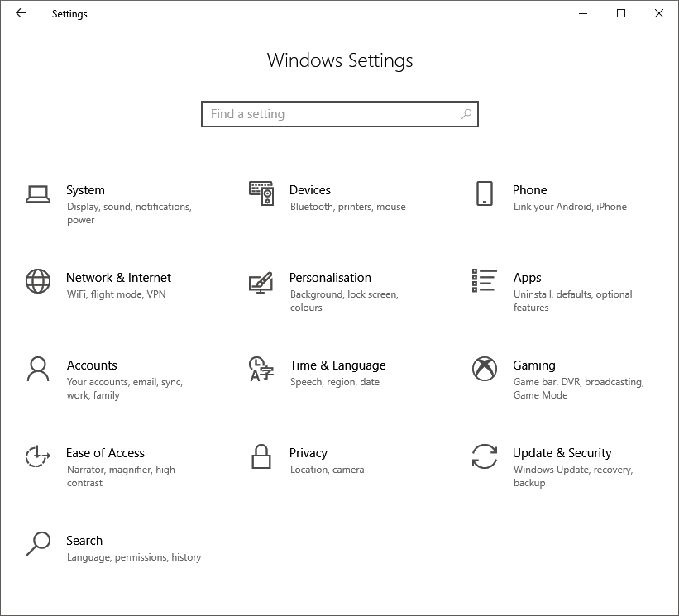The width and height of the screenshot is (679, 616).
Task: Click the Update & Security arrows icon
Action: (484, 457)
